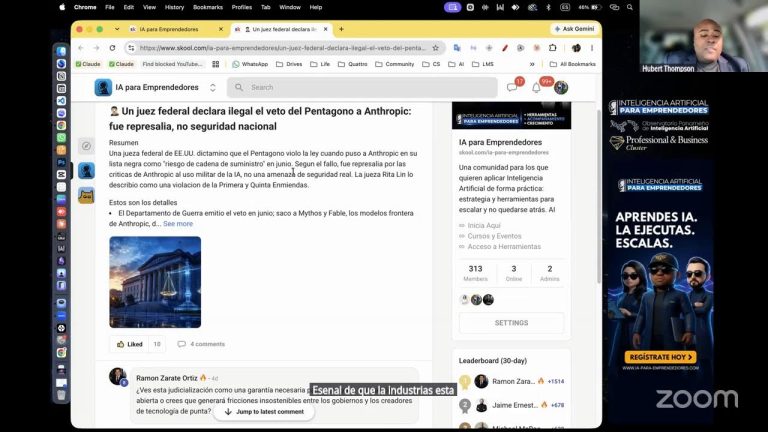Select the Un juez federal declara tab
This screenshot has width=768, height=432.
click(282, 29)
